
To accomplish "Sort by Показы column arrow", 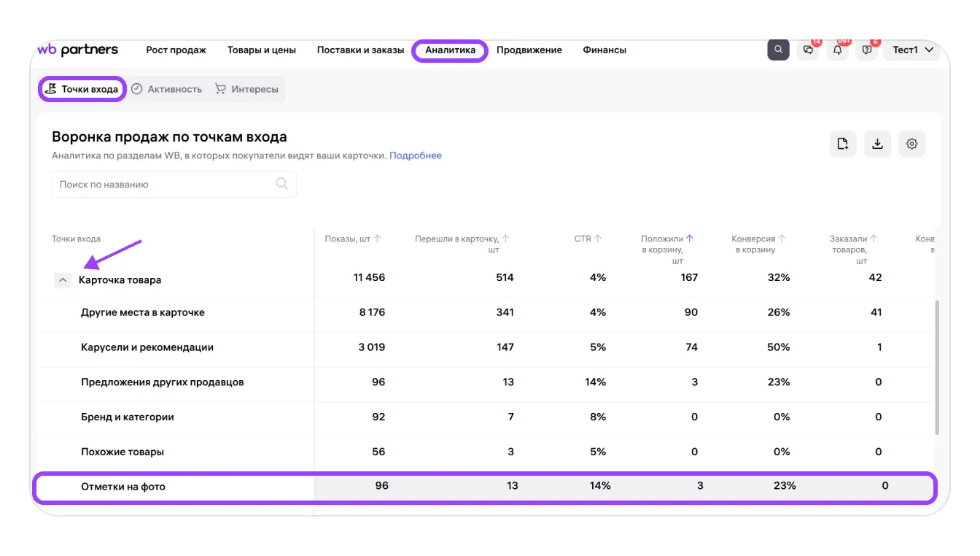I will 378,239.
